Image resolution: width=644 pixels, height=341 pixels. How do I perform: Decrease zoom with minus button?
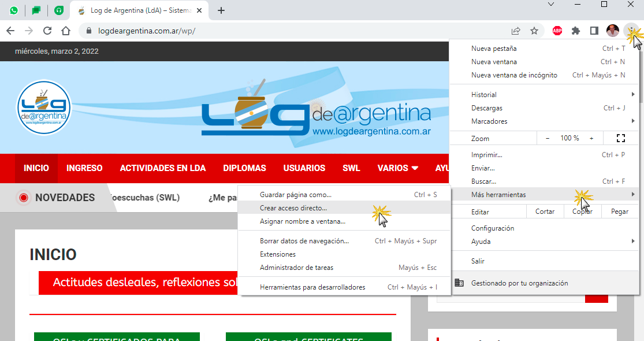548,139
